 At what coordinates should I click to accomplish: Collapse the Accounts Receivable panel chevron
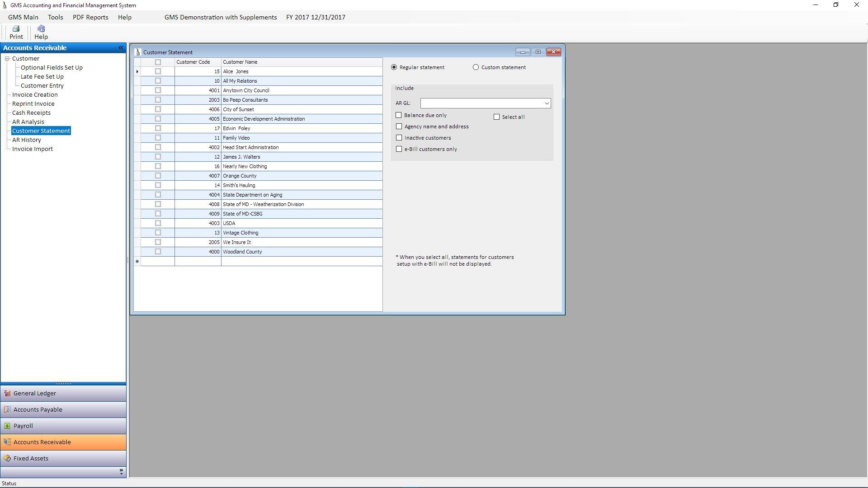(121, 48)
